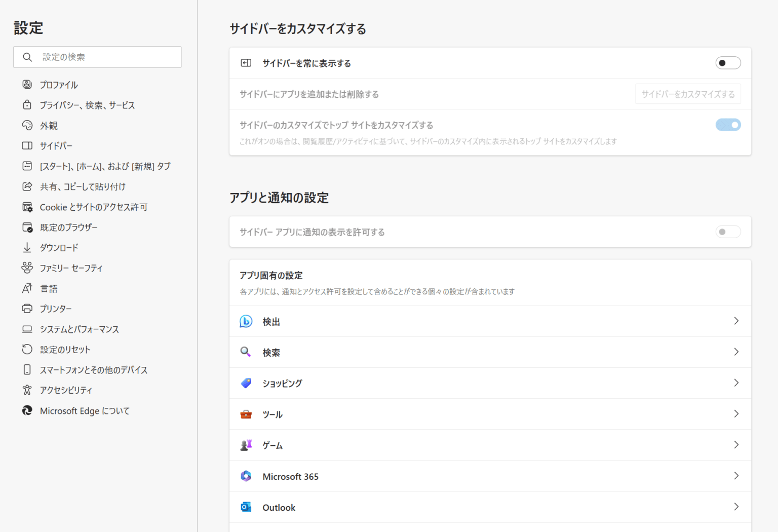Open the 検出 app icon settings
This screenshot has height=532, width=778.
pos(246,321)
